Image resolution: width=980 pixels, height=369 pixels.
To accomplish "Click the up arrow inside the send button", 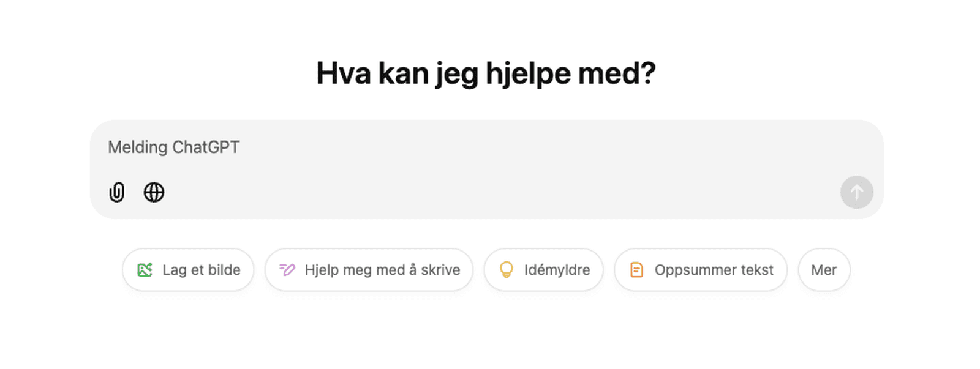I will tap(857, 192).
